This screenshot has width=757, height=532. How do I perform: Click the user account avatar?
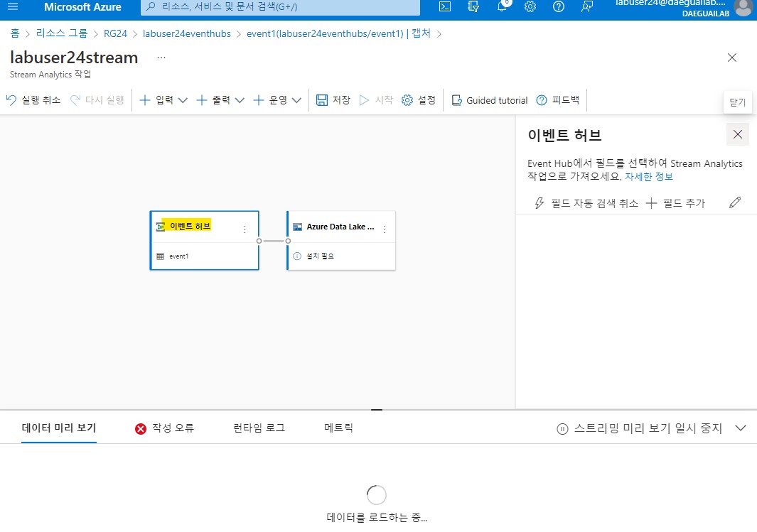[743, 7]
